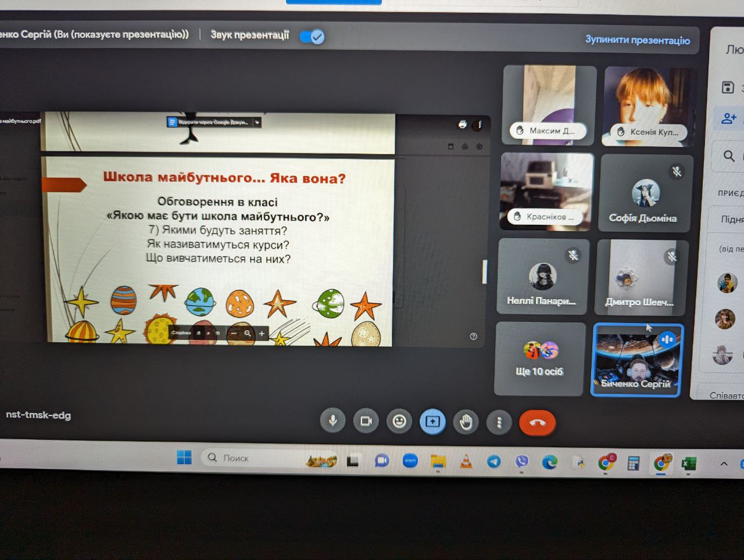This screenshot has width=744, height=560.
Task: Click the add people icon in side panel
Action: click(x=728, y=119)
